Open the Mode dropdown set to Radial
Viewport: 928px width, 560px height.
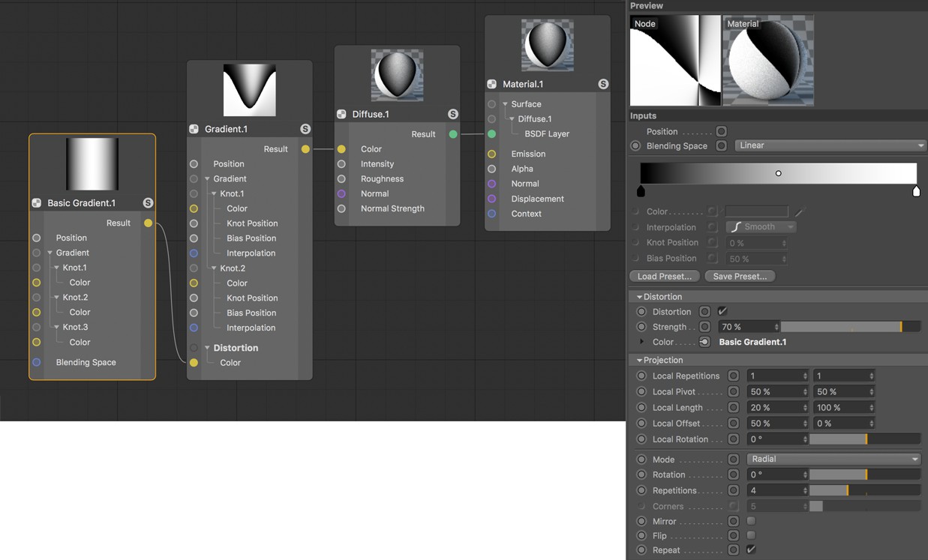pos(833,459)
